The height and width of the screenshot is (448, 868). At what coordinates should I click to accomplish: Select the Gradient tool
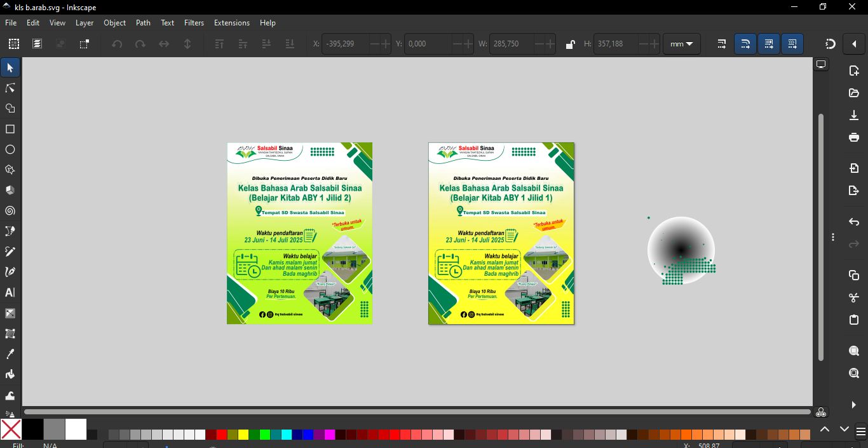[10, 313]
